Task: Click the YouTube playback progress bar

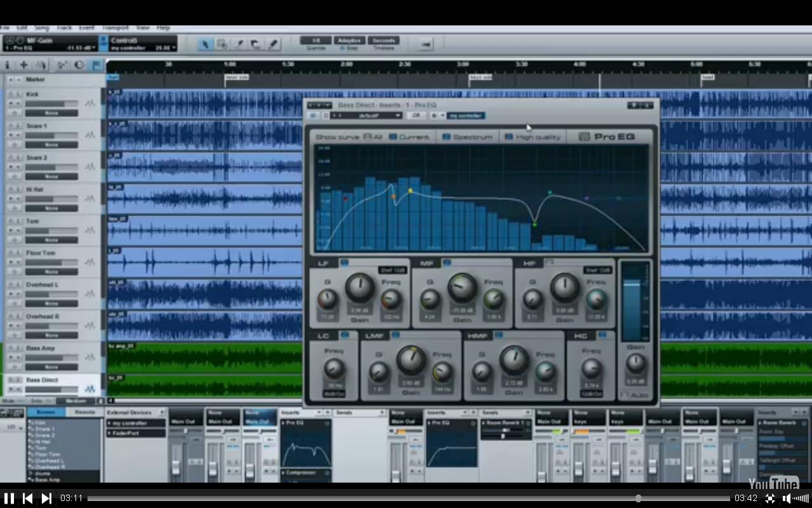Action: [x=381, y=498]
